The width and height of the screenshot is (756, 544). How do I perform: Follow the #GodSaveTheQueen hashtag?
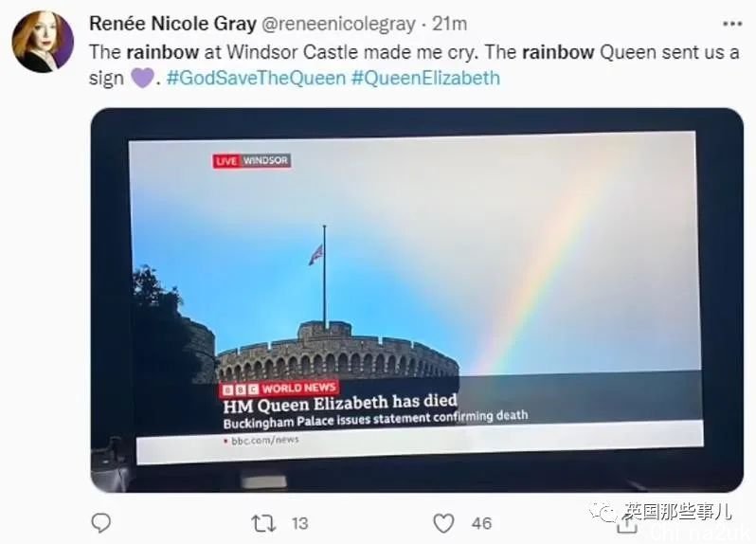256,78
